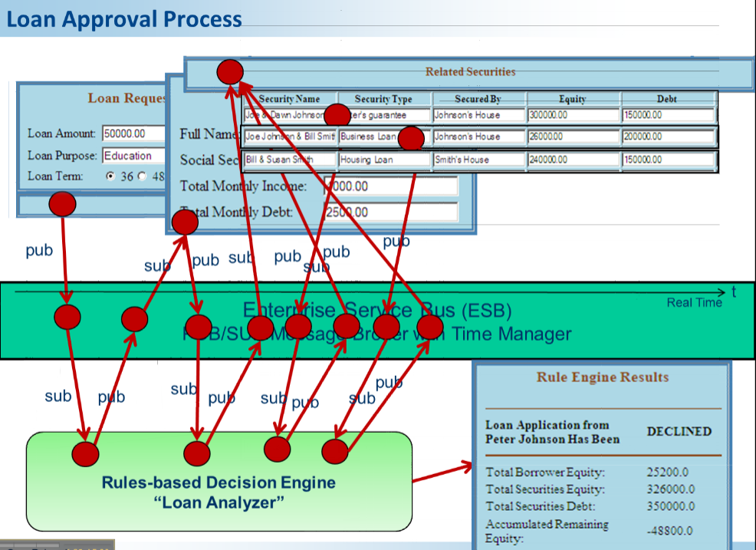Click the Debt cell showing 200000.00
The width and height of the screenshot is (756, 550).
(x=667, y=137)
